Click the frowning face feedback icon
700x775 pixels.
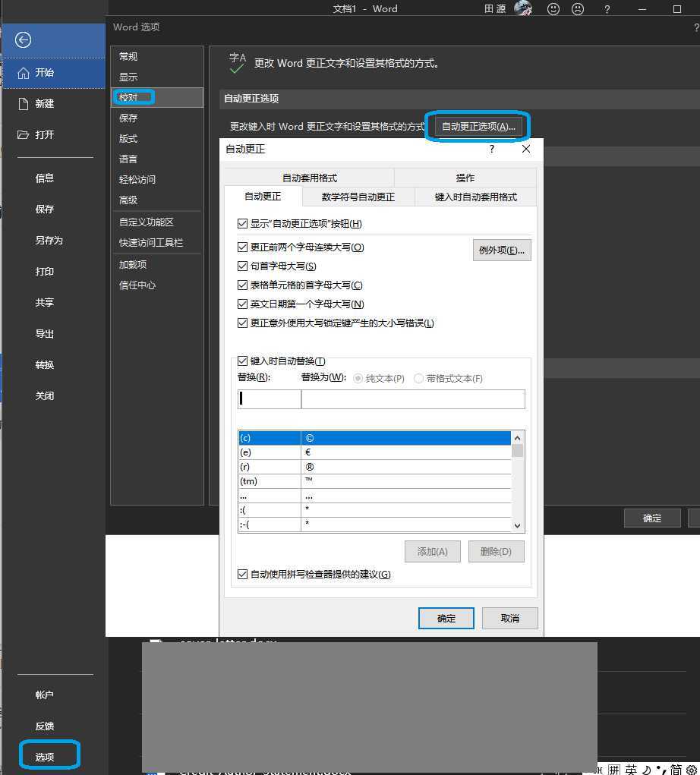578,9
